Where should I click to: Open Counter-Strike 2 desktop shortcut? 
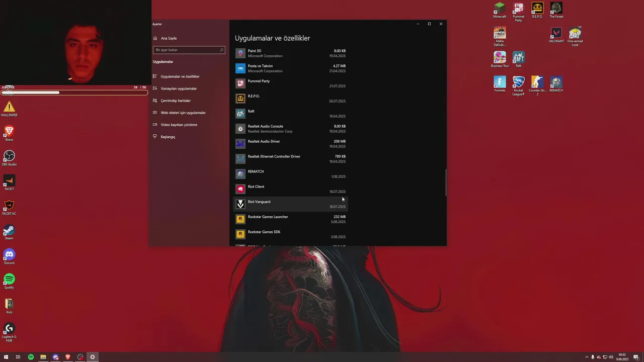(537, 85)
